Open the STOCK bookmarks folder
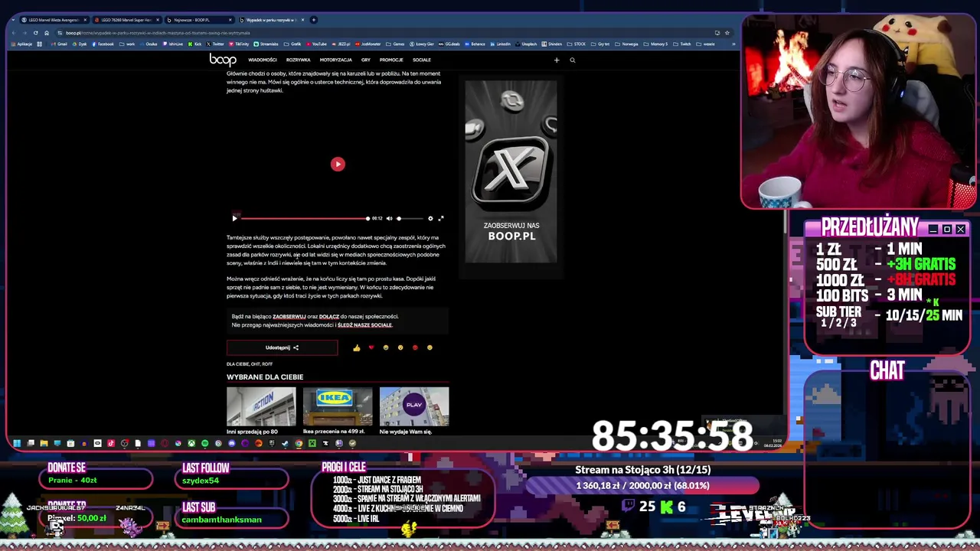Viewport: 980px width, 551px height. point(577,44)
